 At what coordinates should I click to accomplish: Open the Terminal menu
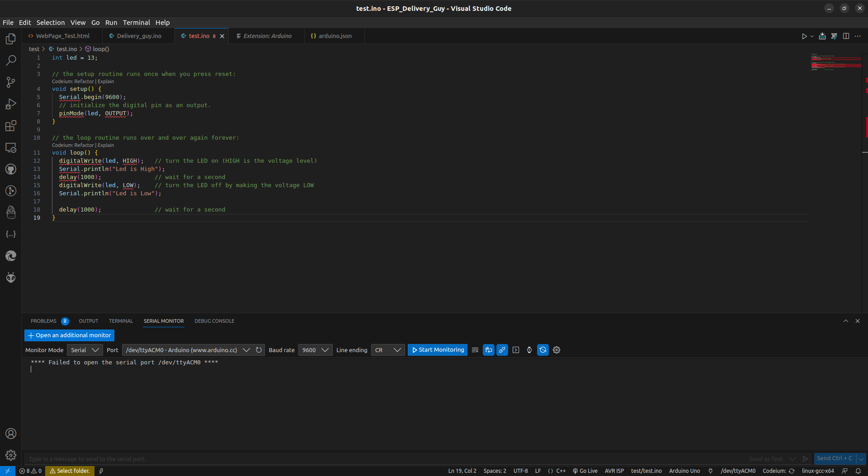click(x=136, y=22)
